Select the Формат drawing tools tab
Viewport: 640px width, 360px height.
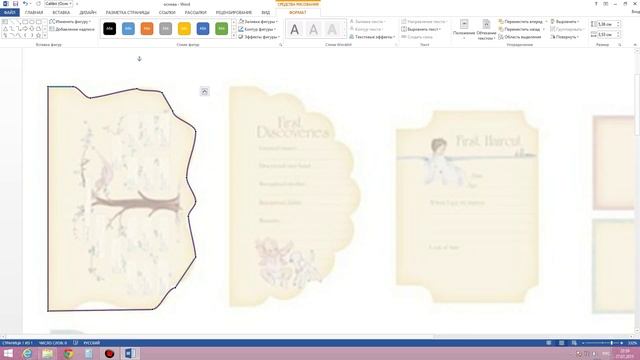pyautogui.click(x=298, y=13)
